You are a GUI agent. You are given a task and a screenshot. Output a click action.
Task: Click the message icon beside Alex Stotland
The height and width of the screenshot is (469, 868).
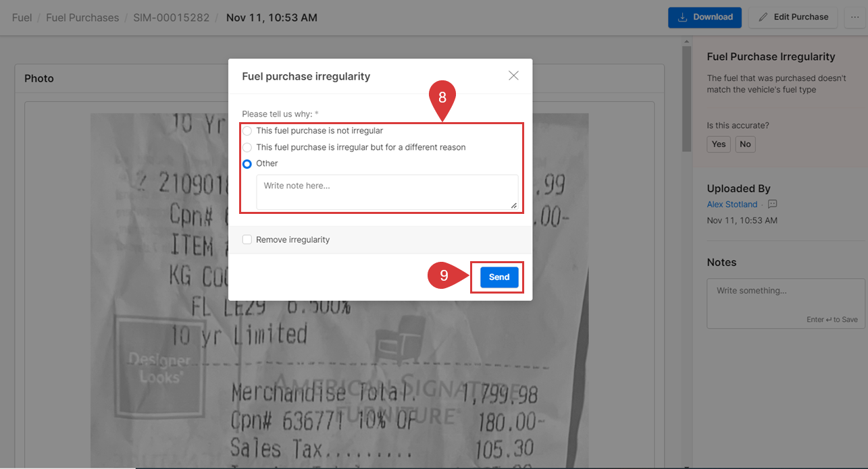tap(773, 204)
